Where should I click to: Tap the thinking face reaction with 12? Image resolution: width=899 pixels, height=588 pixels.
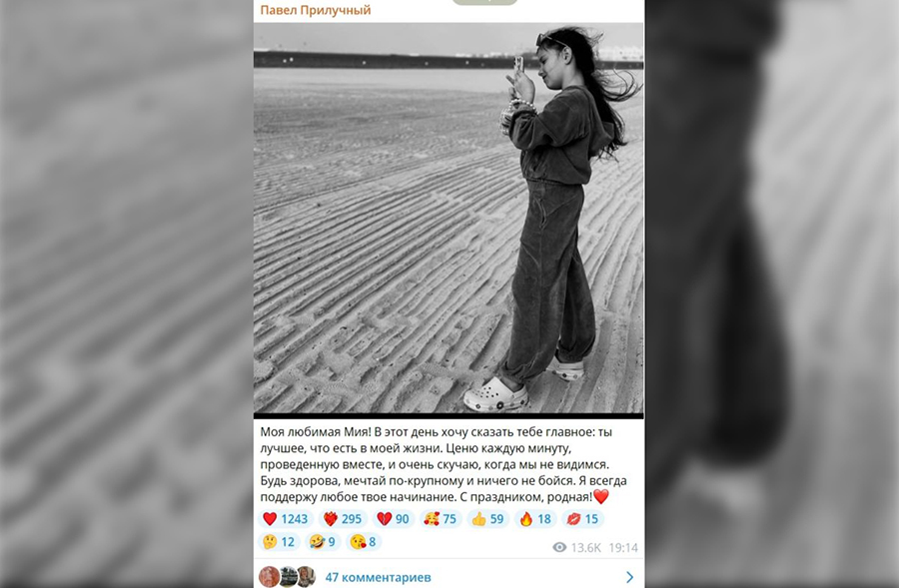click(x=279, y=541)
